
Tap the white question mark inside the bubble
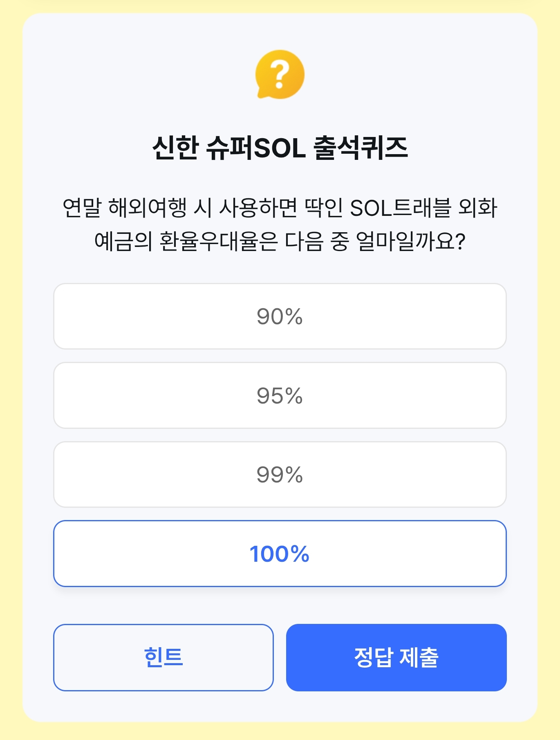[x=280, y=74]
